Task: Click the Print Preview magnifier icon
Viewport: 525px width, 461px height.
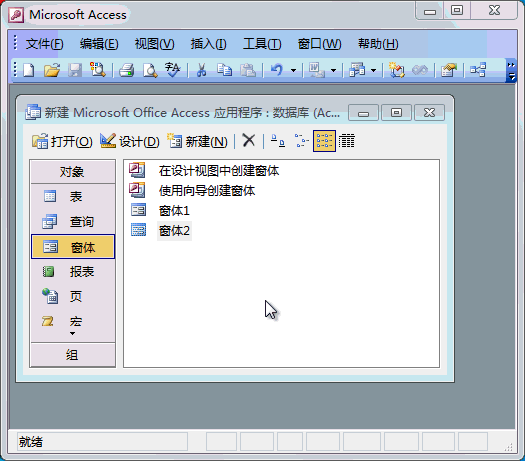Action: (150, 70)
